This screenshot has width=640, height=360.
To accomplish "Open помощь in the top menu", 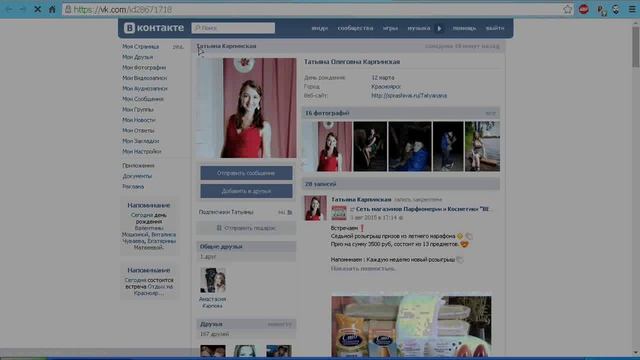I will (464, 28).
